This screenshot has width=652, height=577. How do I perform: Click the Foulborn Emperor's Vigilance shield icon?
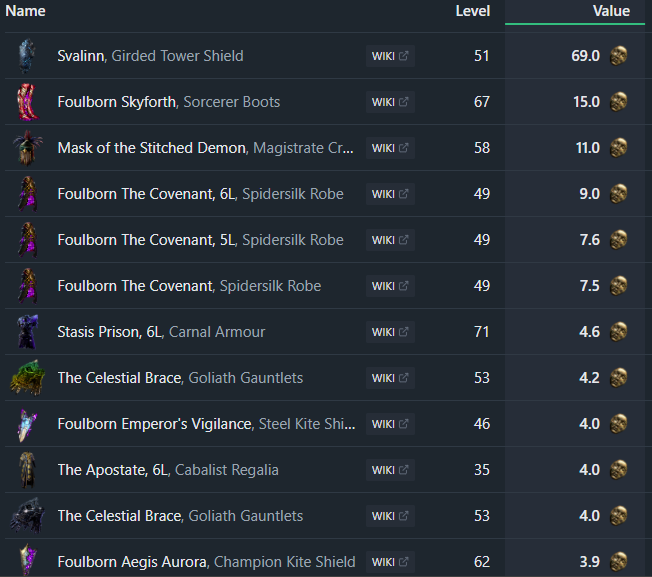pyautogui.click(x=26, y=424)
